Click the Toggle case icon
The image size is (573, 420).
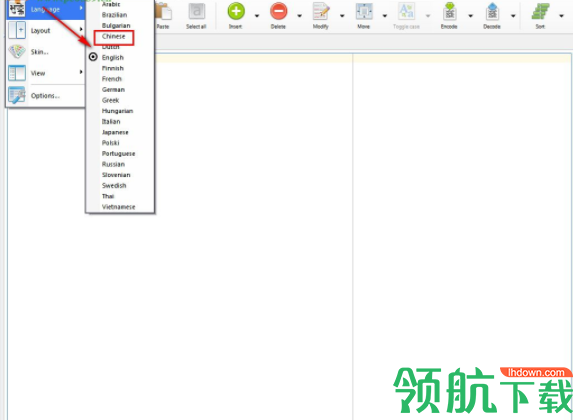pos(406,11)
